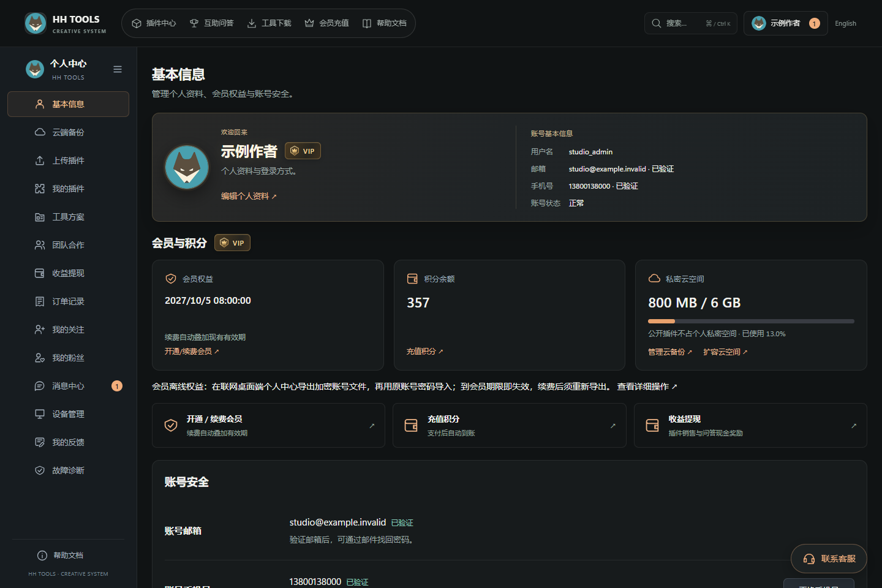Click the 编辑个人资料 link
The width and height of the screenshot is (882, 588).
(x=249, y=196)
